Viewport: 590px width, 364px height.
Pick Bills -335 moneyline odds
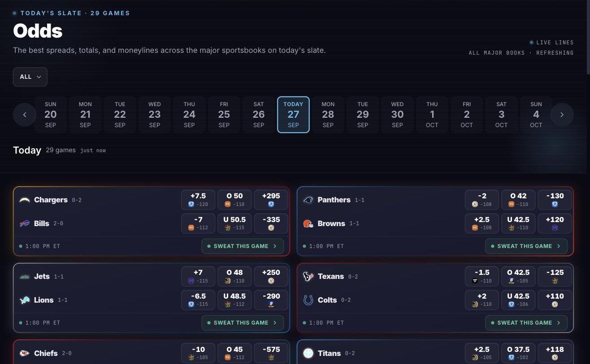pos(271,223)
